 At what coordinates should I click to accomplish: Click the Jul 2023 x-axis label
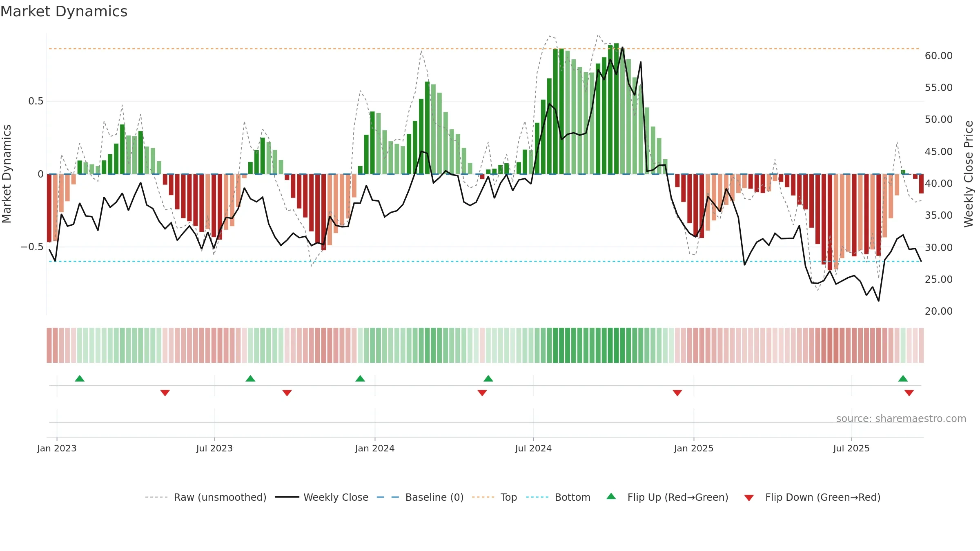coord(214,448)
